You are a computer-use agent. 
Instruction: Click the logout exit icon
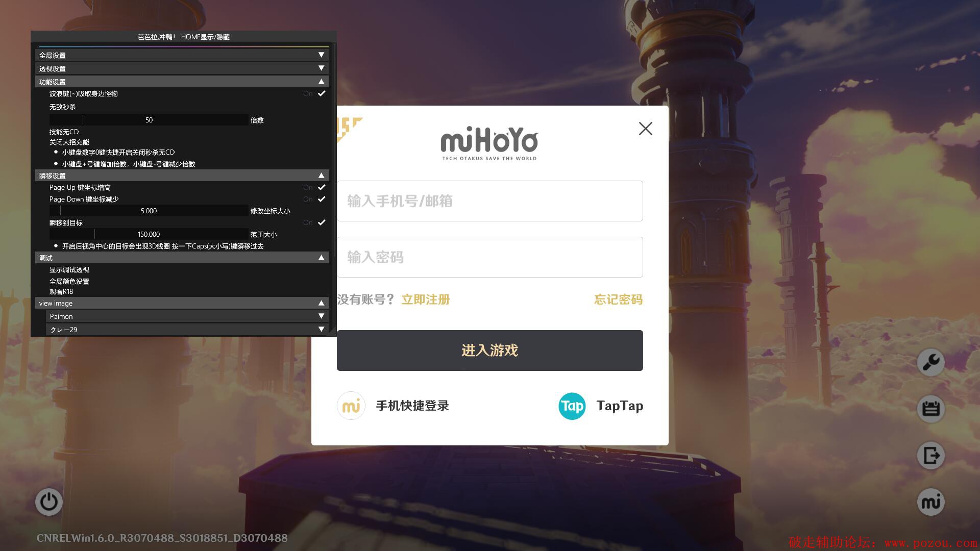coord(930,455)
